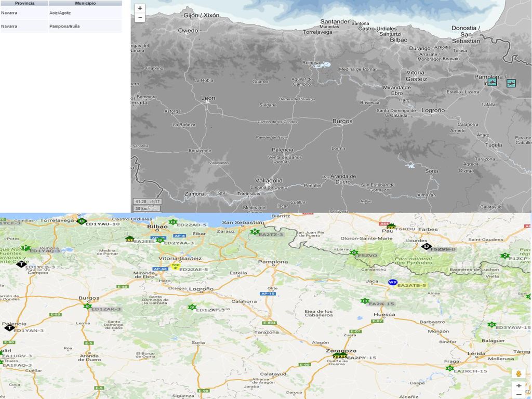Open the EA2ATB-5 blue WX weather icon
The width and height of the screenshot is (532, 399).
click(x=393, y=282)
